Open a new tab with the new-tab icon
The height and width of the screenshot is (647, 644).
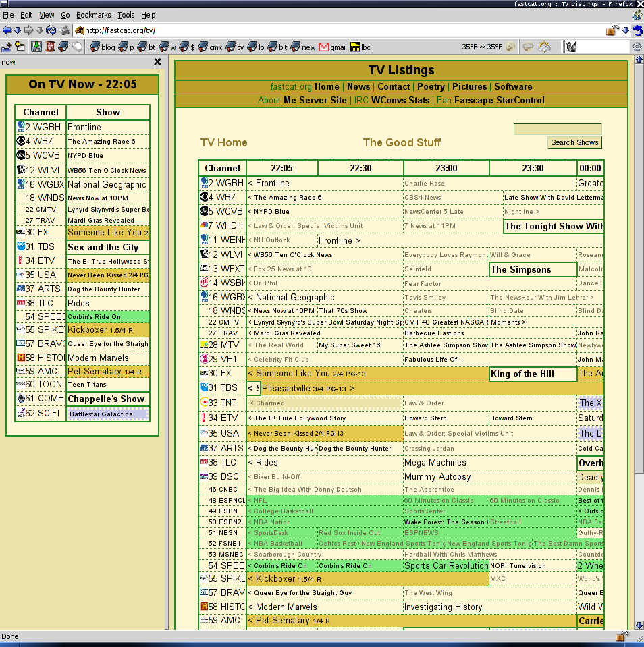[x=20, y=47]
